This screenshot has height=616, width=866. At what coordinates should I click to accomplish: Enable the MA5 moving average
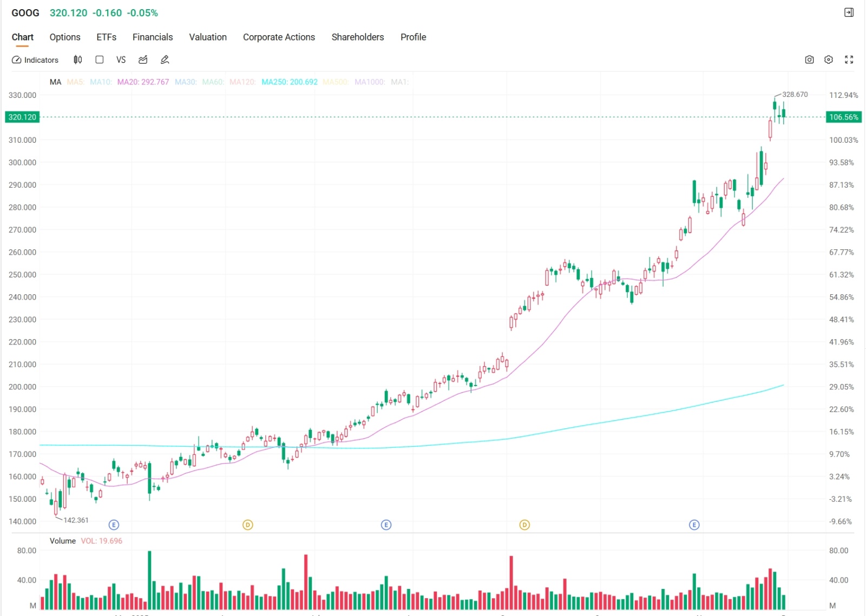click(75, 82)
